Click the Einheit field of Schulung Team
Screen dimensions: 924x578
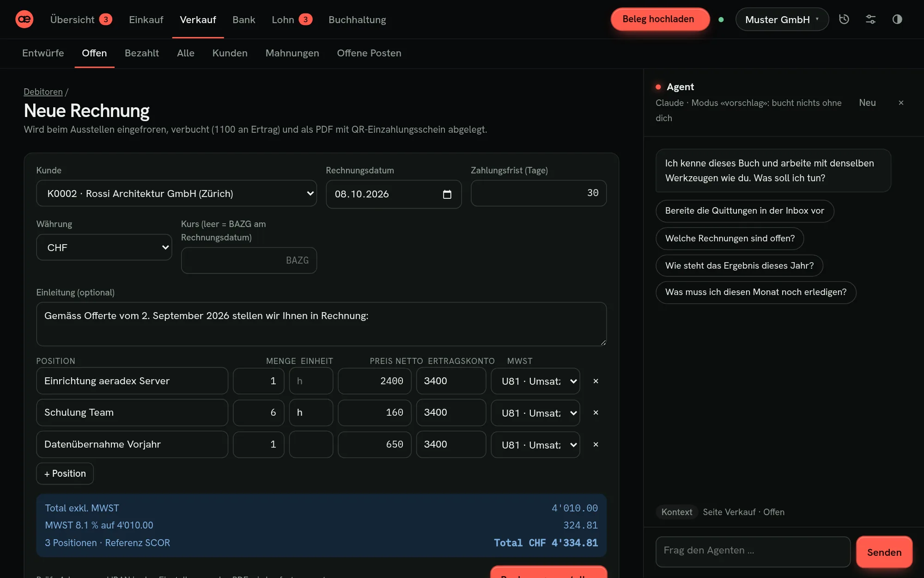(311, 412)
